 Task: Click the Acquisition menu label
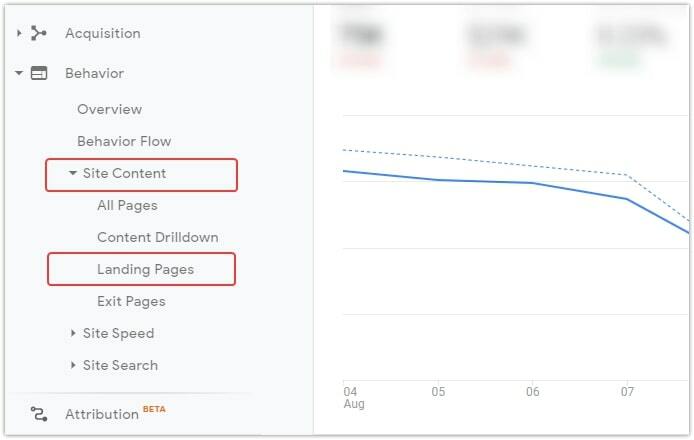(103, 34)
